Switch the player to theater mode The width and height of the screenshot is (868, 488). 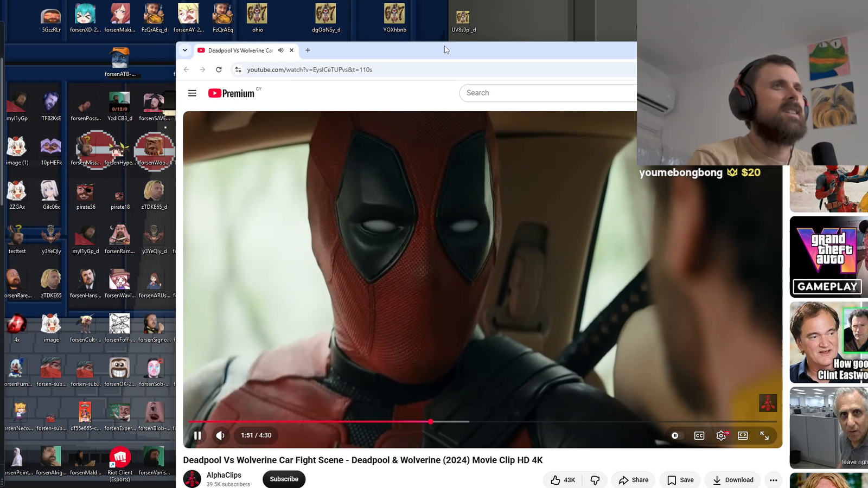point(743,435)
